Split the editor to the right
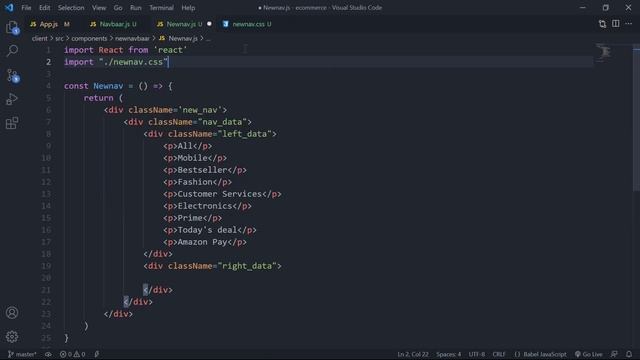 tap(616, 24)
